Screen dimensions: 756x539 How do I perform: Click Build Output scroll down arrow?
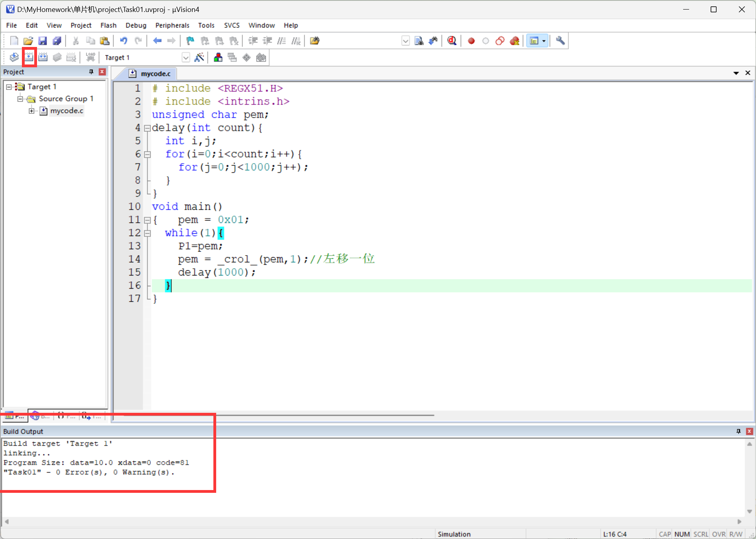click(x=749, y=512)
